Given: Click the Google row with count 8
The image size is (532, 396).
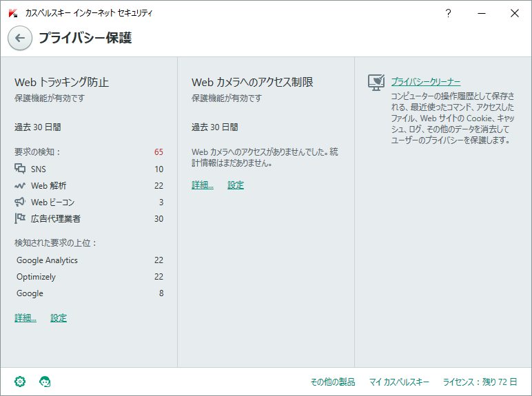Looking at the screenshot, I should pyautogui.click(x=90, y=293).
